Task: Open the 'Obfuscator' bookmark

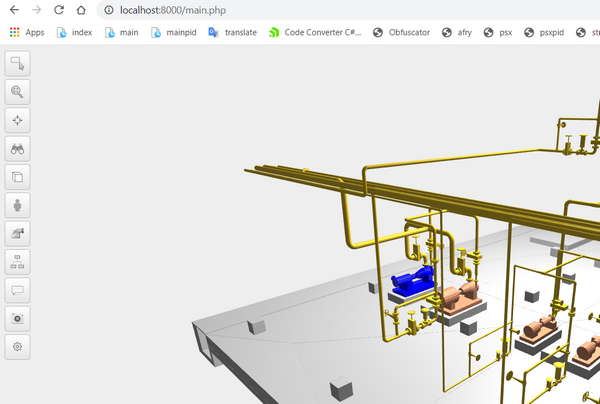Action: point(401,32)
